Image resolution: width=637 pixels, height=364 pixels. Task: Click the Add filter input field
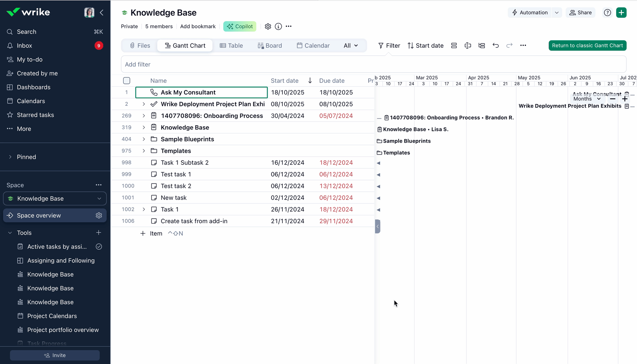373,64
